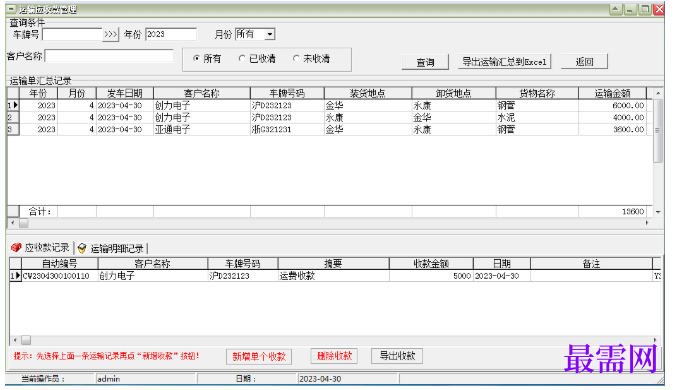Screen dimensions: 676x390
Task: Close the 运输应收款管理 window
Action: point(659,9)
